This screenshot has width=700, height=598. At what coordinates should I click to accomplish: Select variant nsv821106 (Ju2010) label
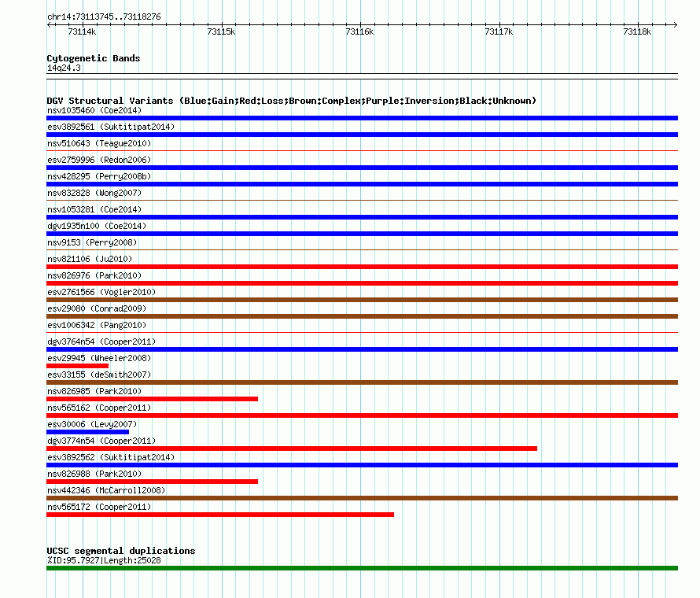click(90, 259)
